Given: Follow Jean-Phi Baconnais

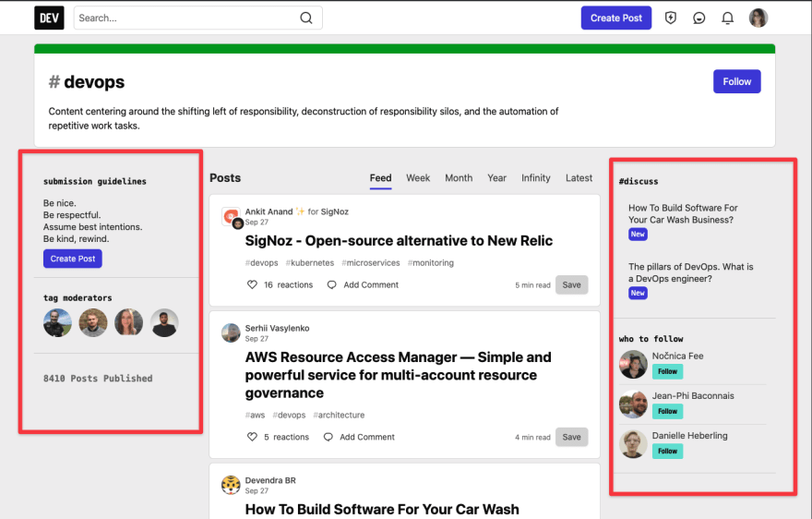Looking at the screenshot, I should pos(667,411).
